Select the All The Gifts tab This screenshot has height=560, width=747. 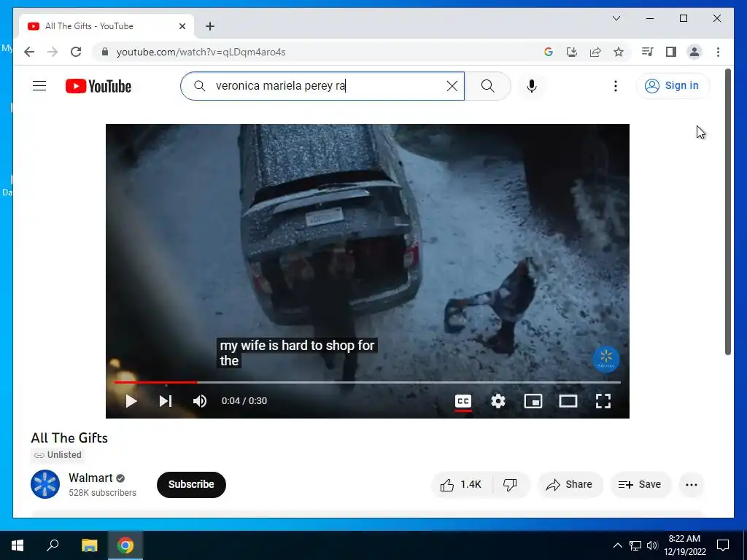tap(107, 26)
